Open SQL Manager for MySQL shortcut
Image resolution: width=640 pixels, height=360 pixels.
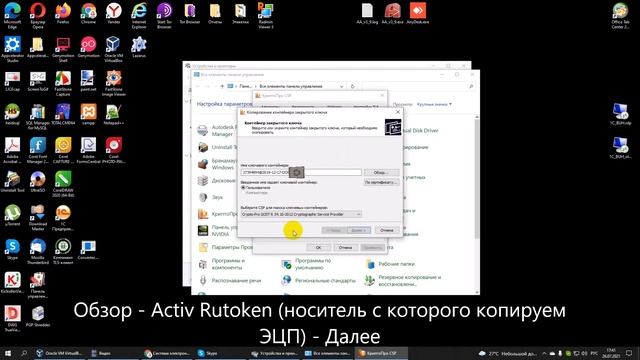(38, 117)
